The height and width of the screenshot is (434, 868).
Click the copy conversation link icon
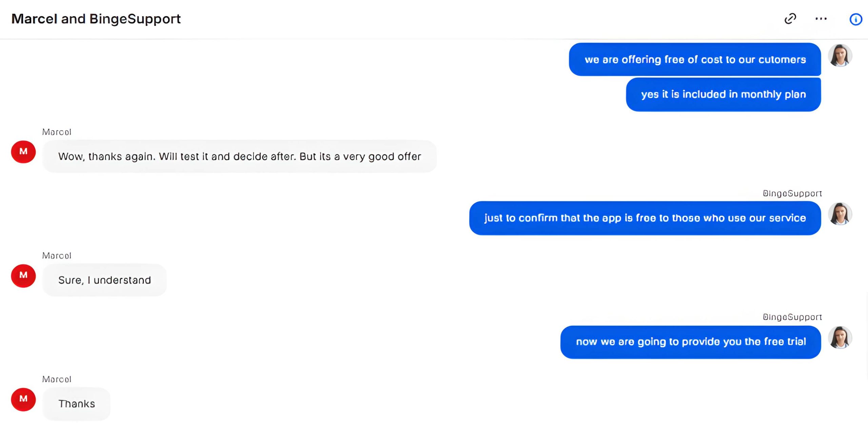[790, 19]
